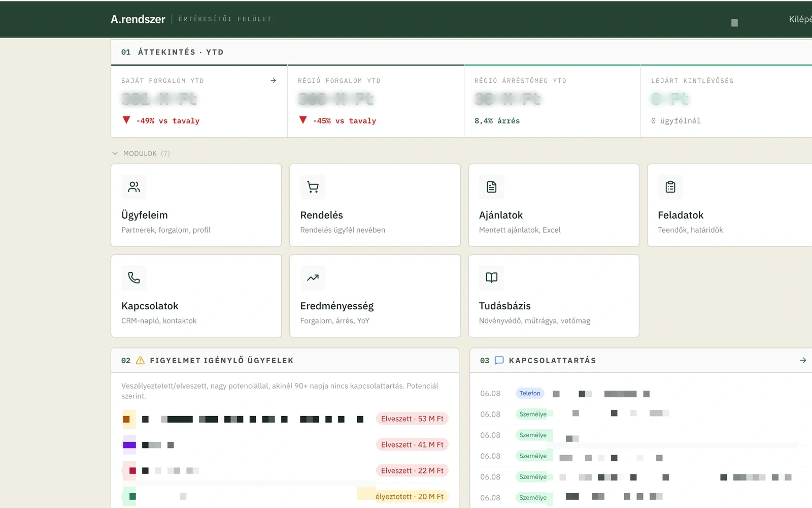Click the orange customer avatar swatch
Image resolution: width=812 pixels, height=508 pixels.
[129, 419]
